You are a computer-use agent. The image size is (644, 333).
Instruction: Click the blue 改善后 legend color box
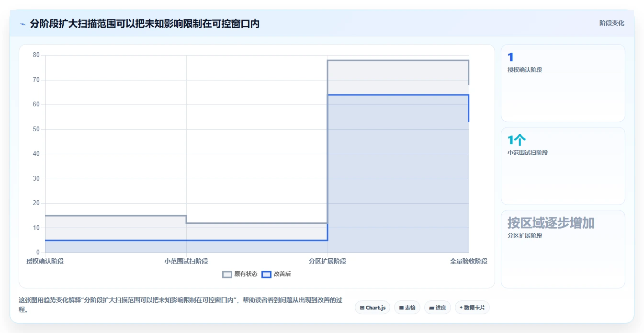tap(266, 274)
